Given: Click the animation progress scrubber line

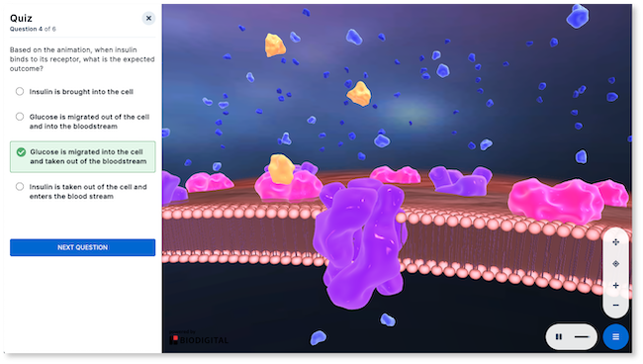Looking at the screenshot, I should pos(582,337).
